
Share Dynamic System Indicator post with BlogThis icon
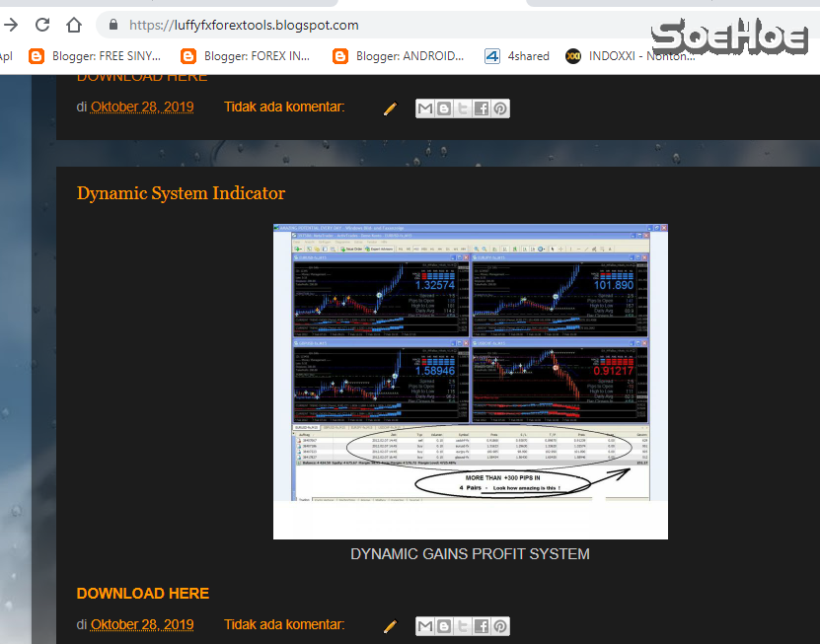tap(444, 626)
